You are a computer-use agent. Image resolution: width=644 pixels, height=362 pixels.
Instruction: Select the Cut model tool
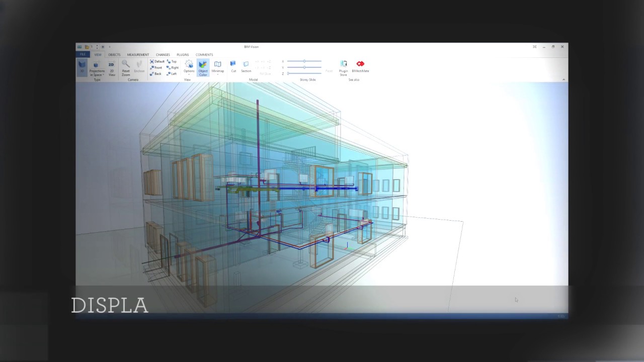[x=233, y=66]
